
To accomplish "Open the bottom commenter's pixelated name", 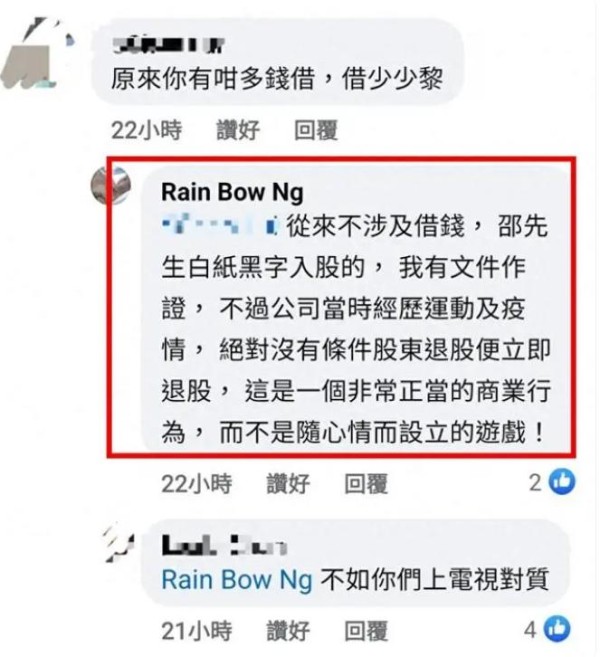I will (224, 545).
